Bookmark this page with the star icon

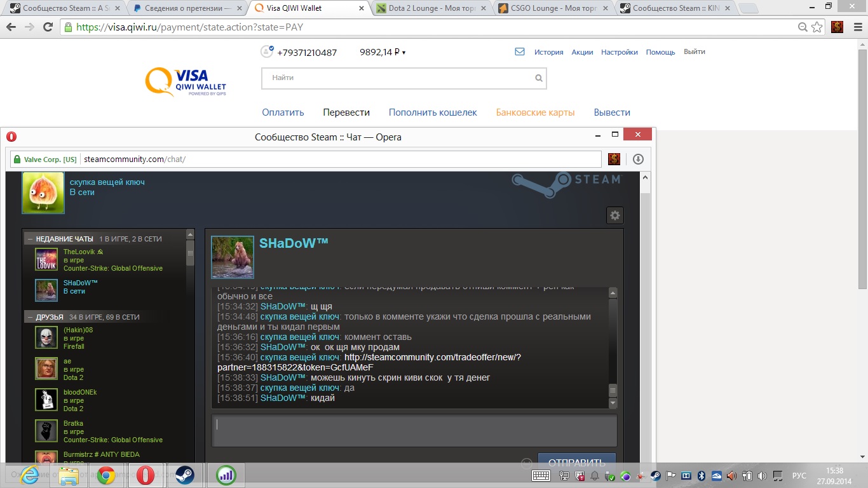pyautogui.click(x=817, y=27)
